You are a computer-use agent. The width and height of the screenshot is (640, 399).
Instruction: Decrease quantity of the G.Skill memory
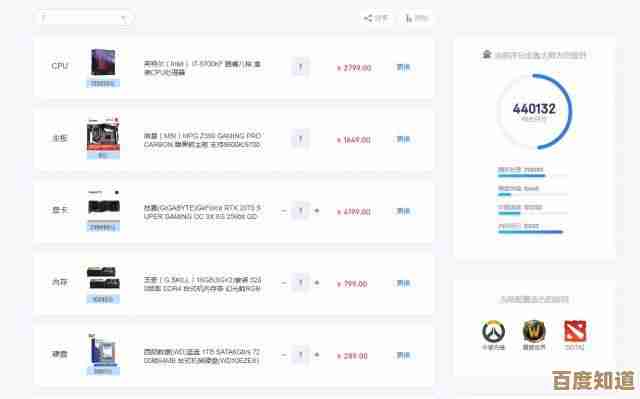point(284,283)
